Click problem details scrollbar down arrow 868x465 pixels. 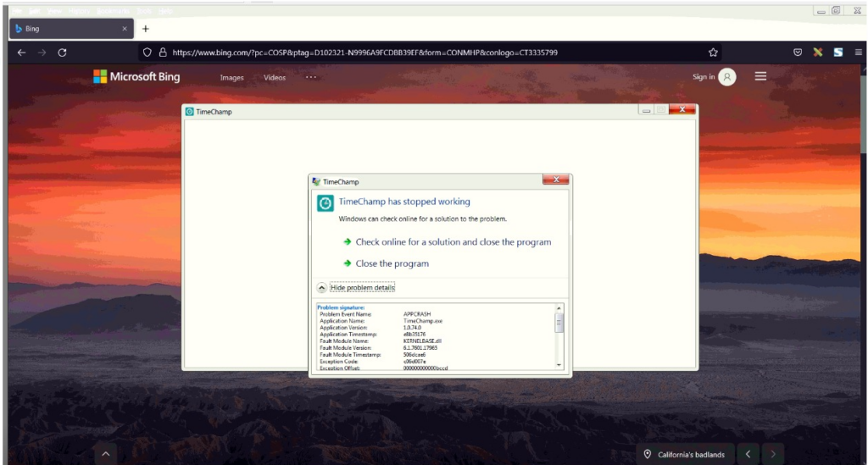pyautogui.click(x=559, y=365)
